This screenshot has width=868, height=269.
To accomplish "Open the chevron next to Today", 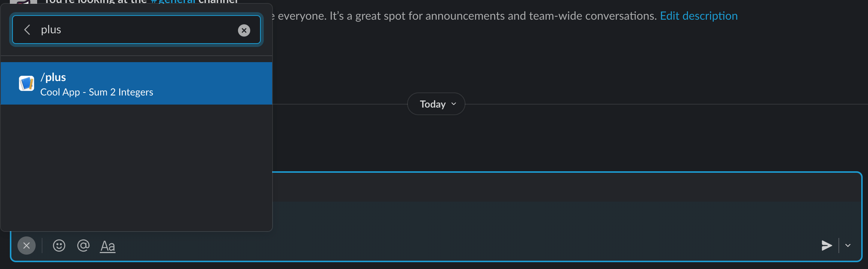I will [453, 104].
